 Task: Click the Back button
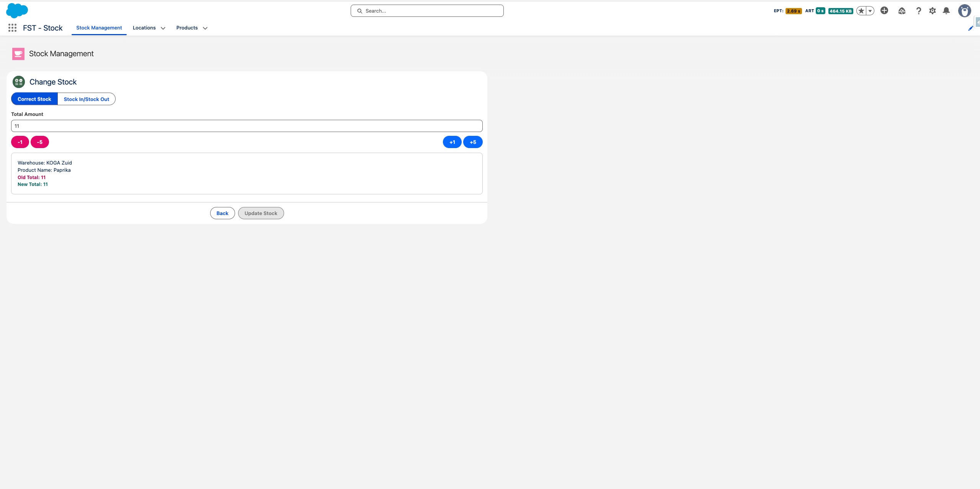click(222, 213)
